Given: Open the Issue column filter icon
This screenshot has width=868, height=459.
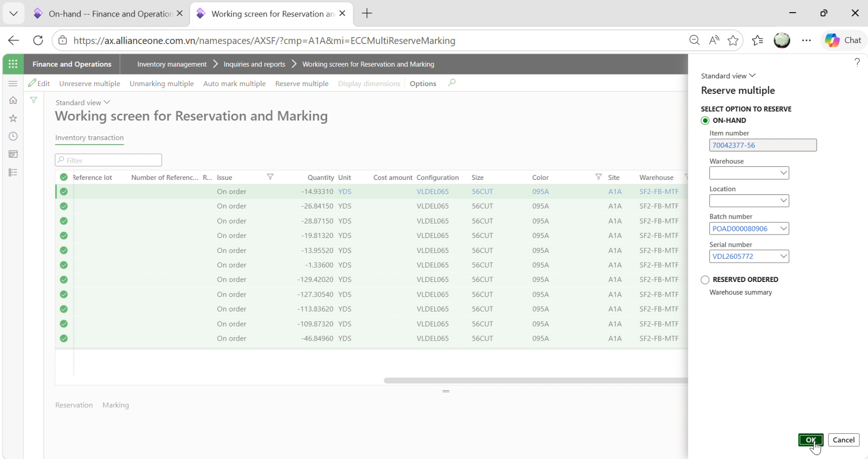Looking at the screenshot, I should click(x=270, y=177).
